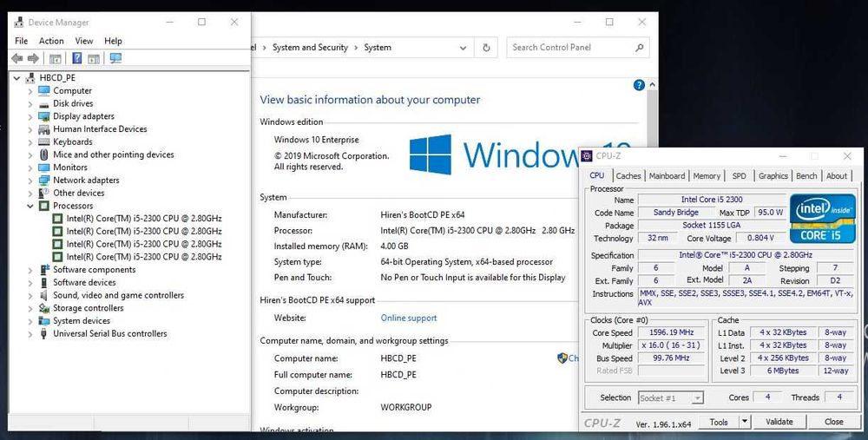Click the refresh icon beside the address bar
This screenshot has width=868, height=440.
[486, 48]
